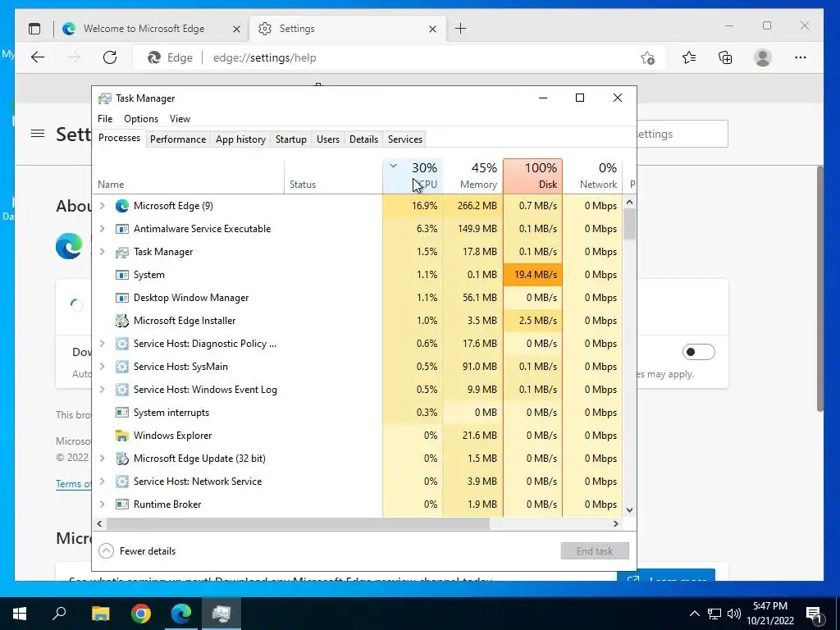This screenshot has width=840, height=630.
Task: Open Edge Collections icon
Action: [x=725, y=57]
